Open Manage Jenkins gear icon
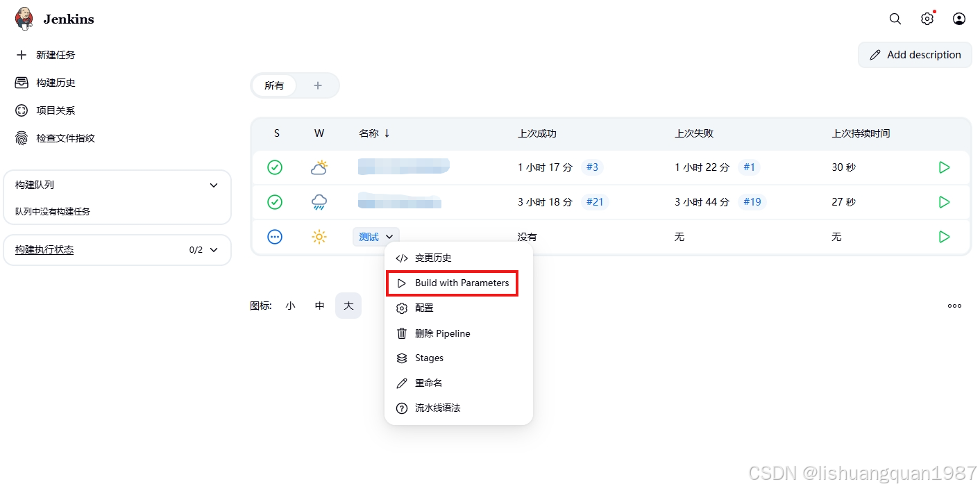This screenshot has height=491, width=980. pos(927,19)
